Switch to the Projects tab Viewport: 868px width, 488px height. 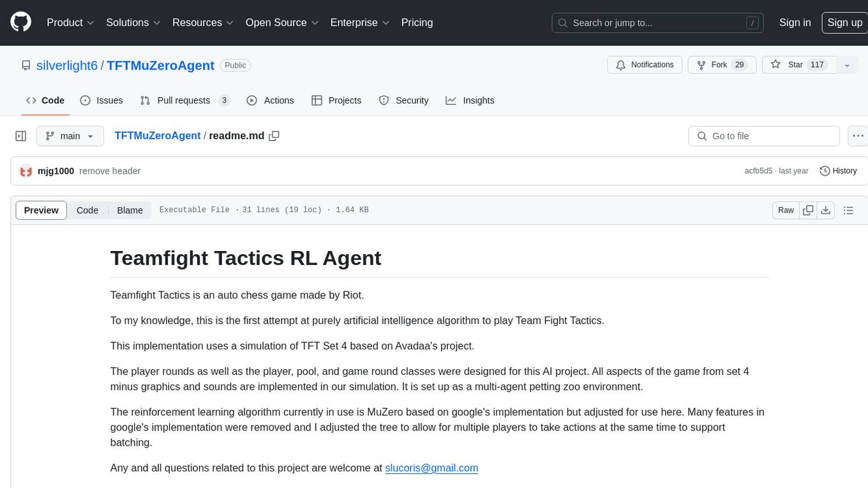[x=336, y=100]
